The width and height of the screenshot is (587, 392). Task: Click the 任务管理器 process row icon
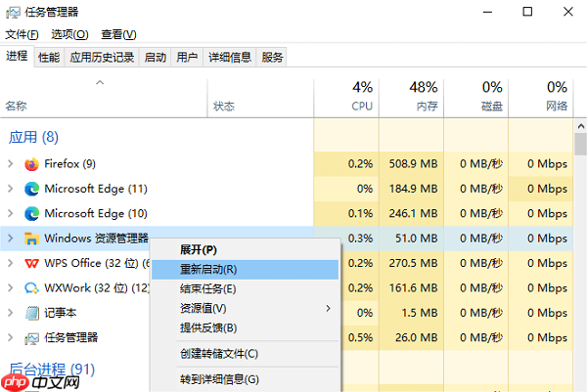31,337
